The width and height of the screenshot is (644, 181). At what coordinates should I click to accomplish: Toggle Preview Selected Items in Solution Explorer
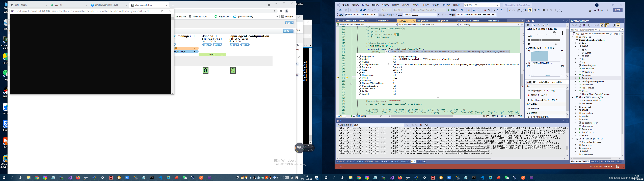618,25
